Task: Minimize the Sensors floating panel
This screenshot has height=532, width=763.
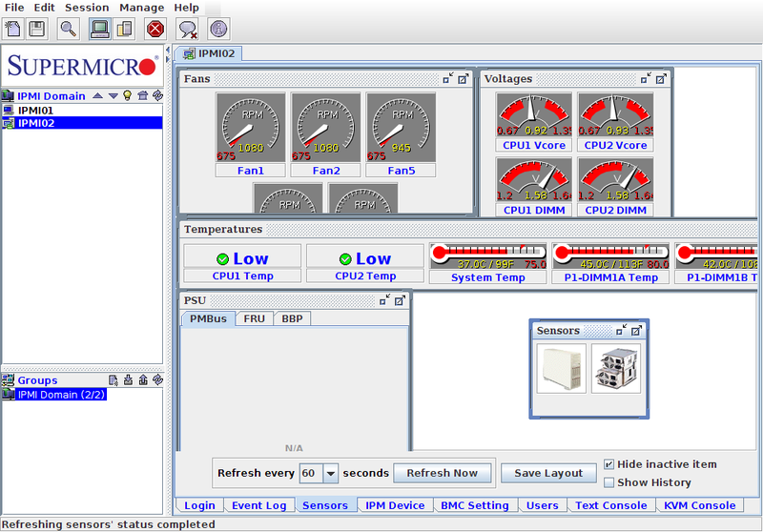Action: pyautogui.click(x=622, y=331)
